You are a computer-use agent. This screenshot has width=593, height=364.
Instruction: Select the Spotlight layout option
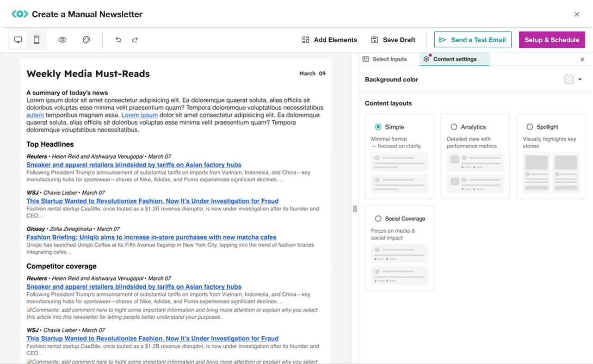[x=530, y=127]
